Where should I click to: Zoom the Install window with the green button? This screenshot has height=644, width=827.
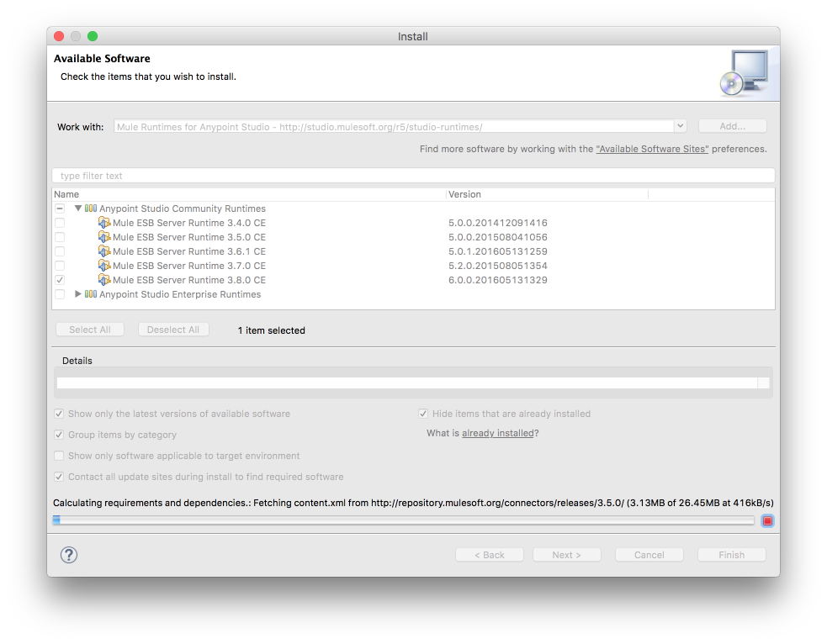(x=93, y=36)
